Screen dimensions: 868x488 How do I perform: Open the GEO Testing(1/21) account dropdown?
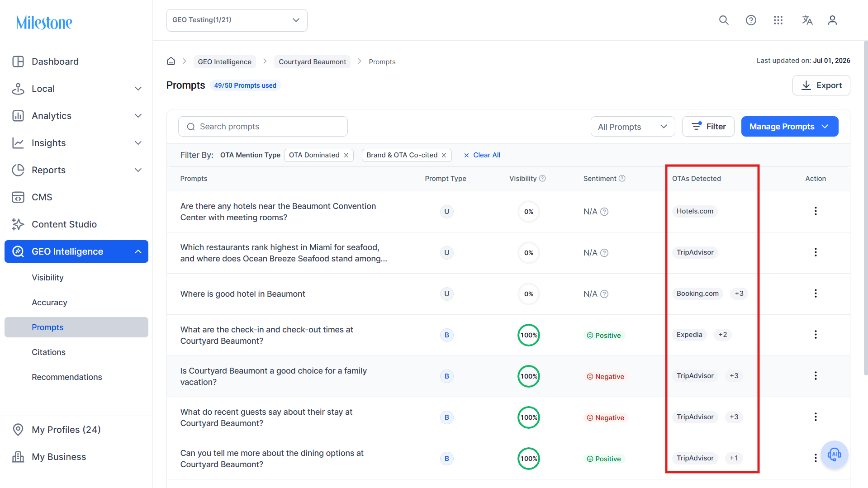click(x=237, y=20)
